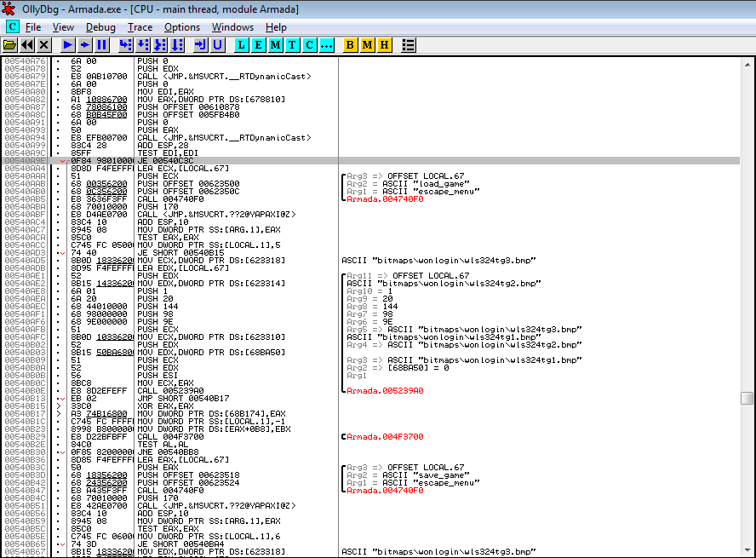Select the PUSH OFFSET 00623500 instruction
This screenshot has height=558, width=756.
coord(188,184)
